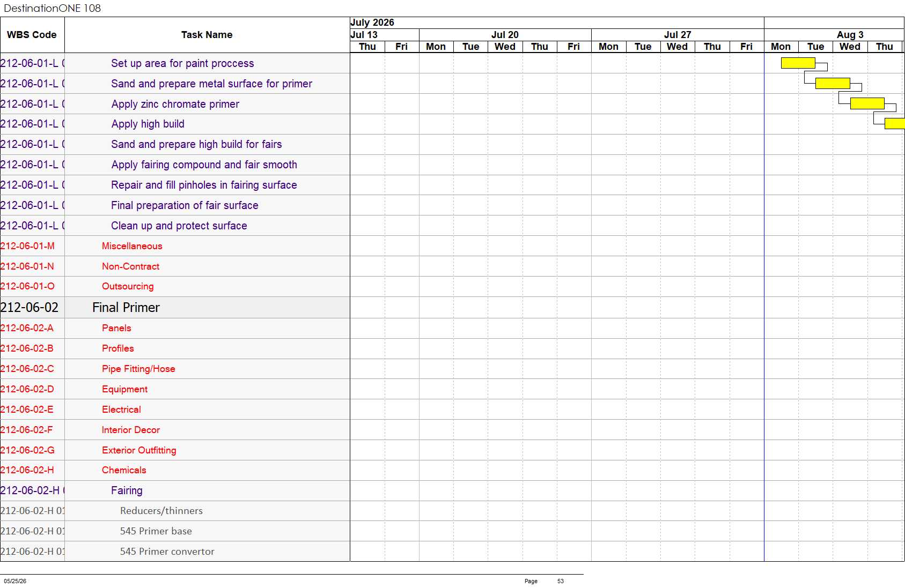Click the Profiles task name
This screenshot has width=905, height=588.
point(118,348)
